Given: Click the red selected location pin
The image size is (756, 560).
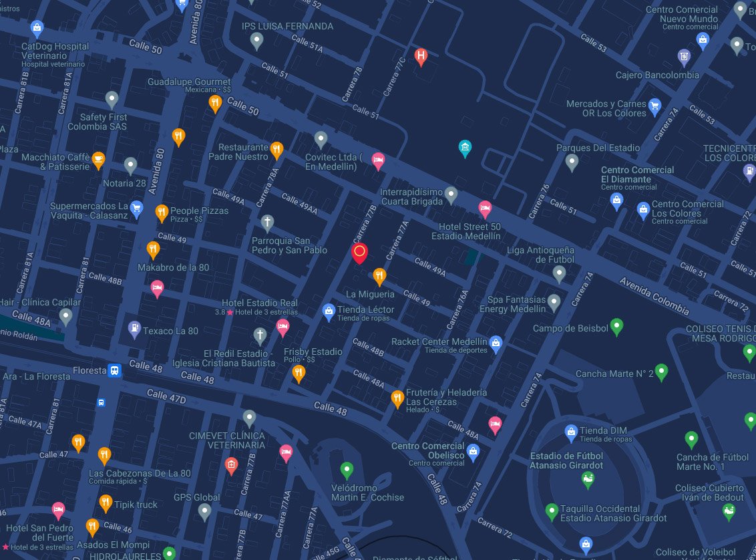Looking at the screenshot, I should tap(359, 253).
